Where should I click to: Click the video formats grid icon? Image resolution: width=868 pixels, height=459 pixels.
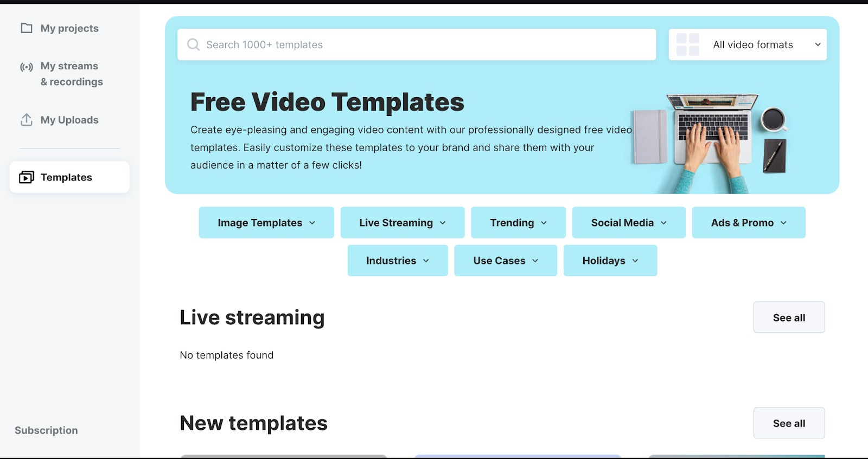coord(687,44)
